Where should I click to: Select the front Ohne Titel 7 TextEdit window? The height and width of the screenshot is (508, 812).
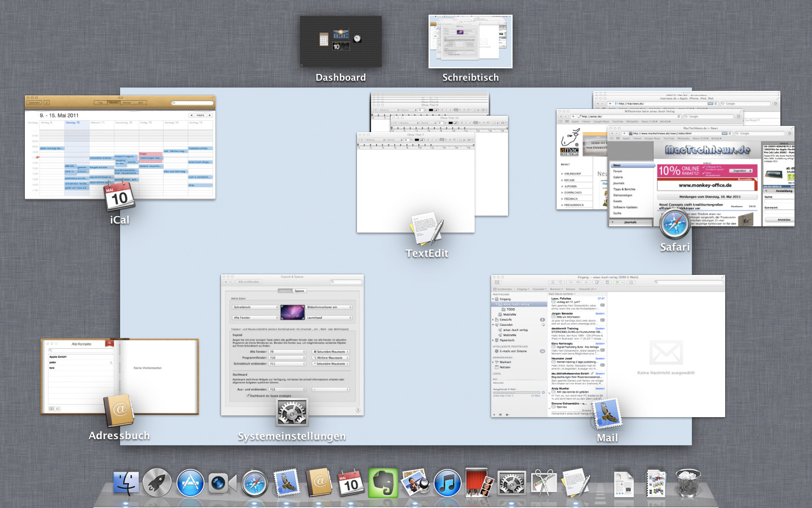(416, 182)
